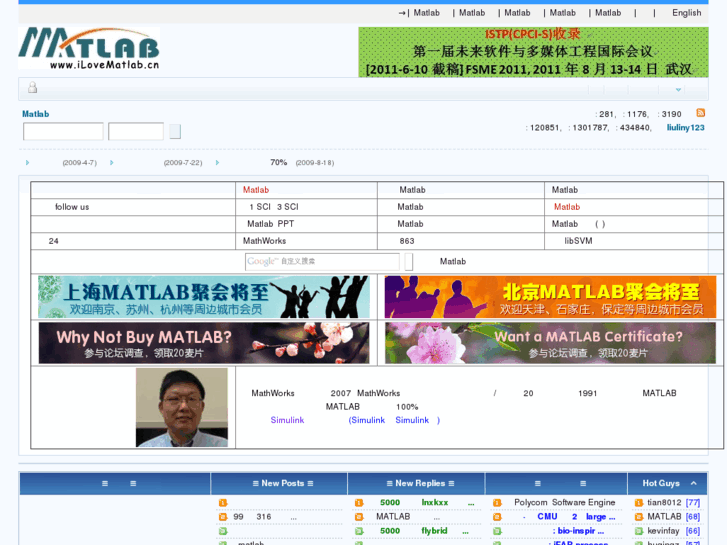Click the user avatar icon in navigation bar
This screenshot has height=545, width=727.
32,87
